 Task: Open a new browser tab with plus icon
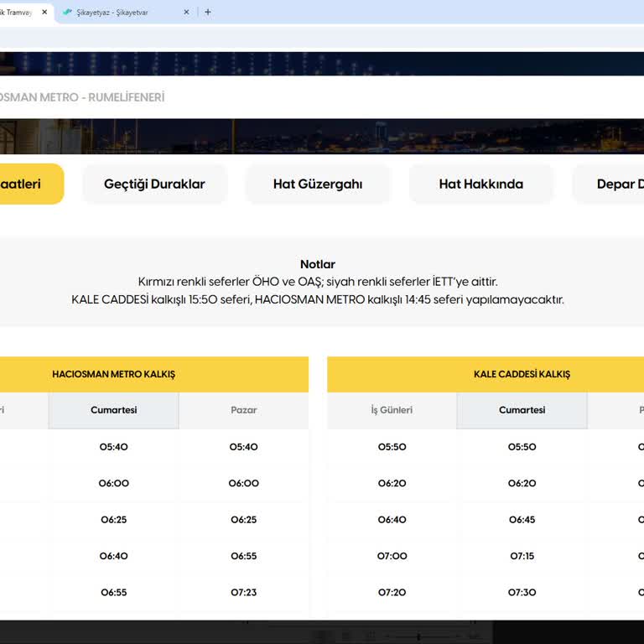click(208, 12)
